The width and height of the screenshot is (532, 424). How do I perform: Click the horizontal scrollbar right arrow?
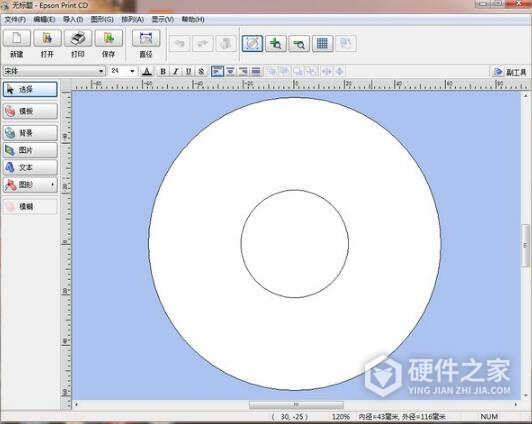point(516,404)
